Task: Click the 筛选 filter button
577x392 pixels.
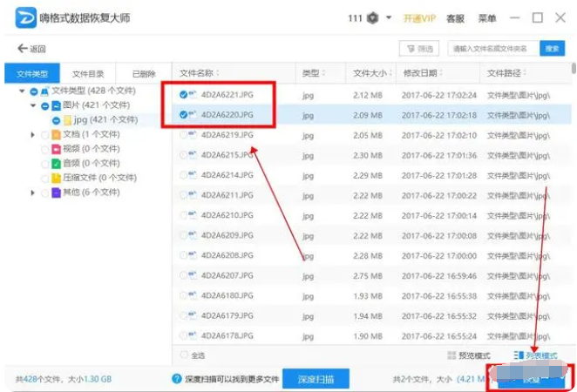Action: 419,49
